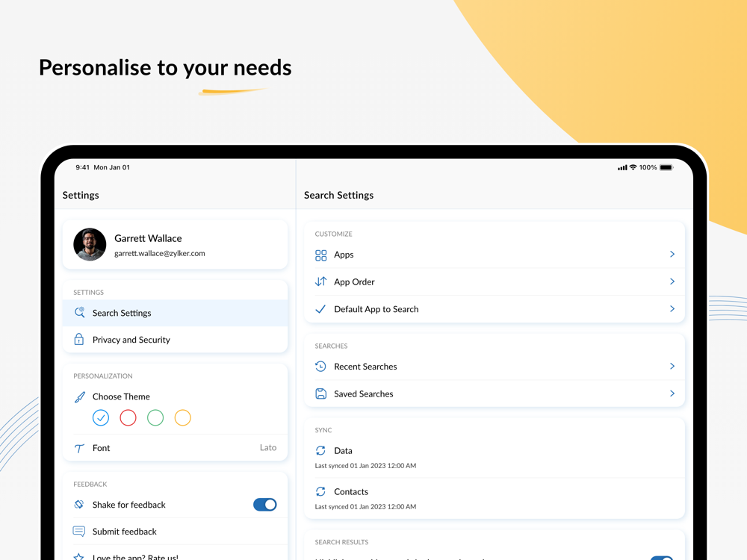Screen dimensions: 747x560
Task: Click the Apps grid icon
Action: [x=321, y=255]
